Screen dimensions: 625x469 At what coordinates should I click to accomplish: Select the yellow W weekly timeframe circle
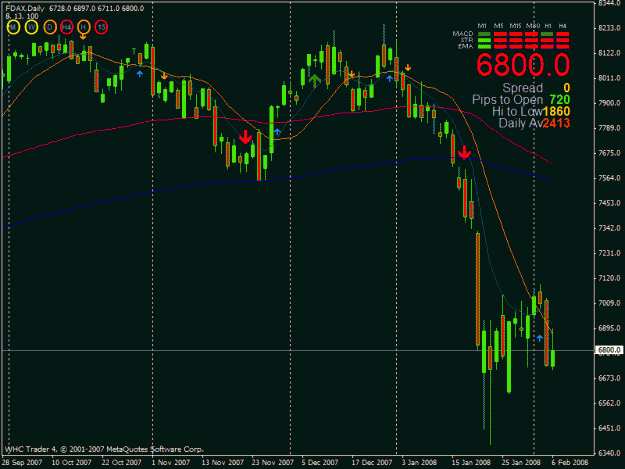click(x=31, y=27)
